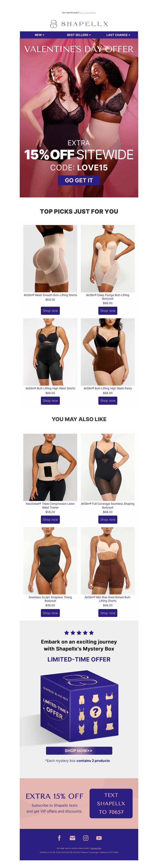Click the Unsubscribe link in footer

pyautogui.click(x=96, y=848)
